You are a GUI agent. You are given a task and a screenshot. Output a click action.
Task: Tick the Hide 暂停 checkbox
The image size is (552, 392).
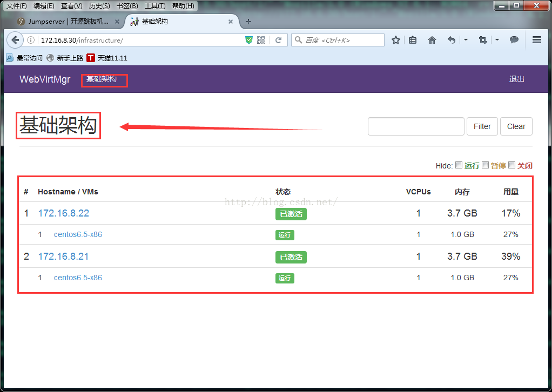coord(485,165)
